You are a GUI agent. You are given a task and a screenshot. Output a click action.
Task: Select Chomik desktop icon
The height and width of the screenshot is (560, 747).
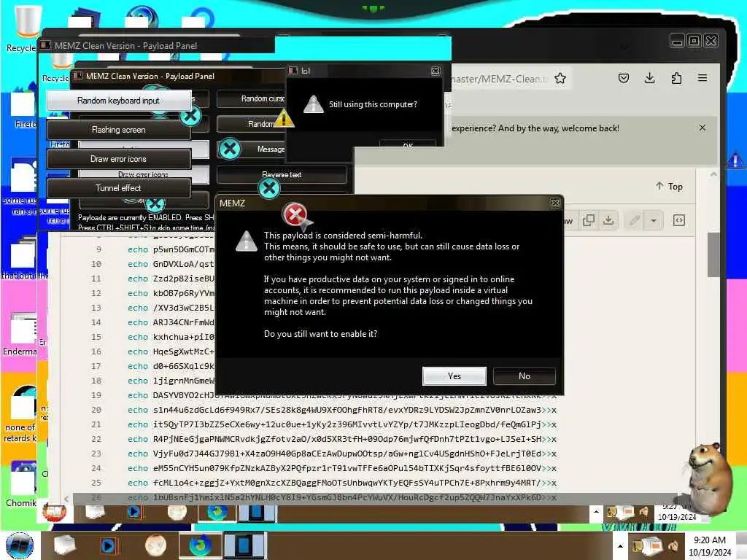(21, 483)
